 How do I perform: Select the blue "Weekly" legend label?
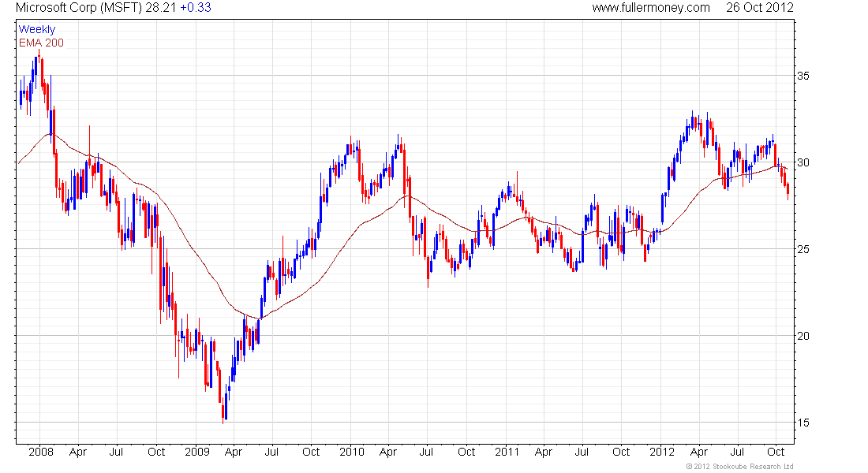tap(37, 29)
